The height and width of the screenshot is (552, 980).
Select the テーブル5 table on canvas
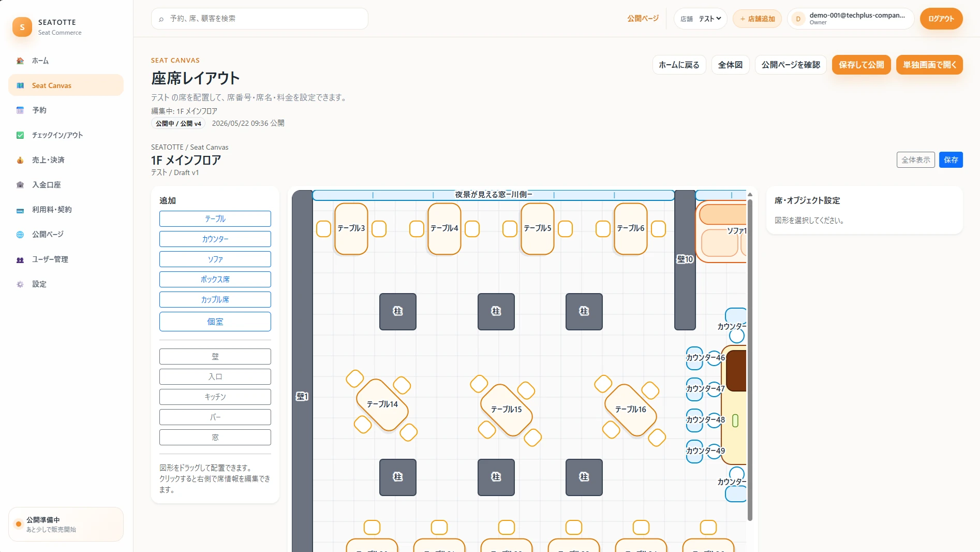[x=538, y=228]
